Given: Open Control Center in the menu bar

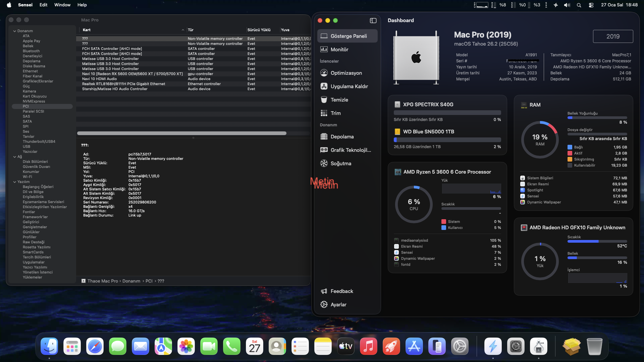Looking at the screenshot, I should click(591, 5).
